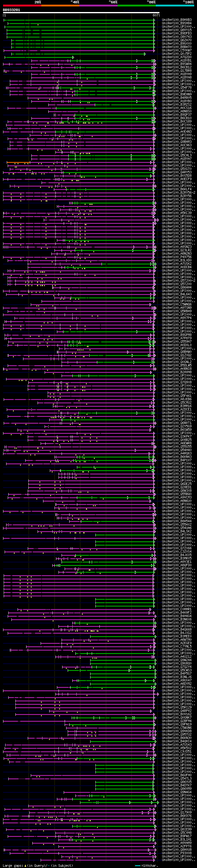Click label UniRef100_Q9BHM3
The image size is (197, 868).
click(x=177, y=142)
